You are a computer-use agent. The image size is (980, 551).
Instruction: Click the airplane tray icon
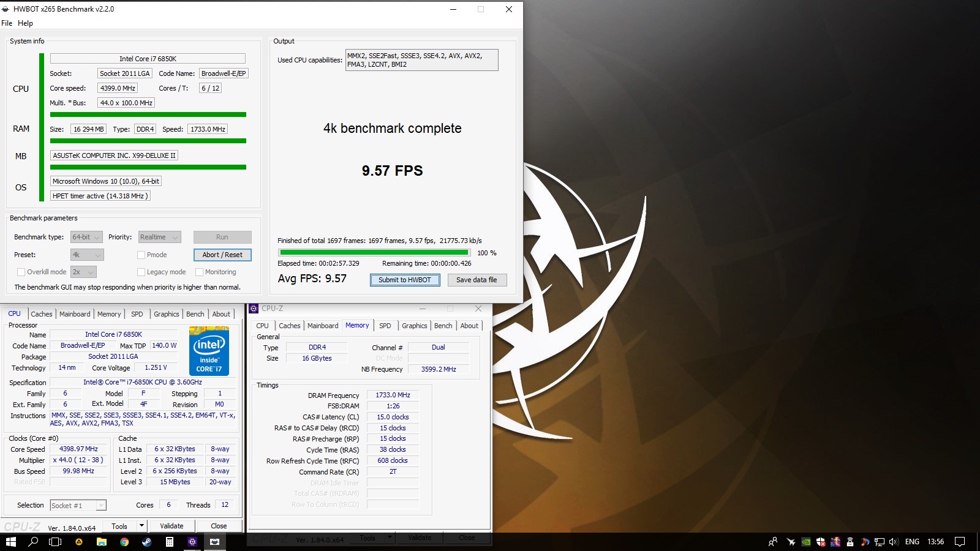click(791, 542)
